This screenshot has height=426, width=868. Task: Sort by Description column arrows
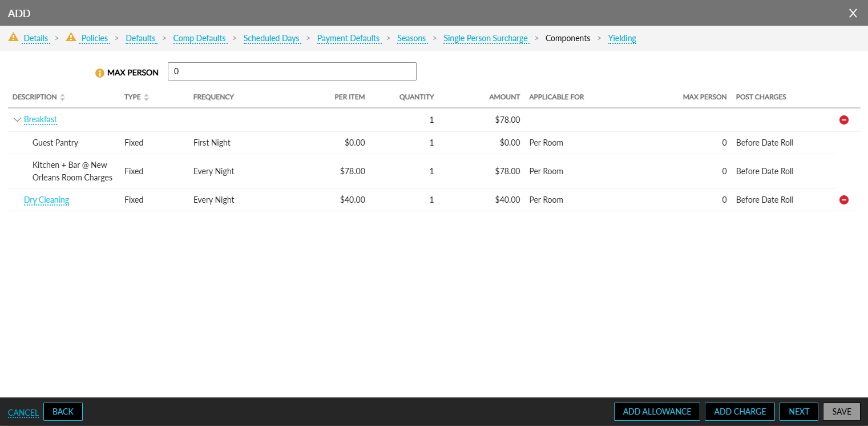(x=63, y=98)
